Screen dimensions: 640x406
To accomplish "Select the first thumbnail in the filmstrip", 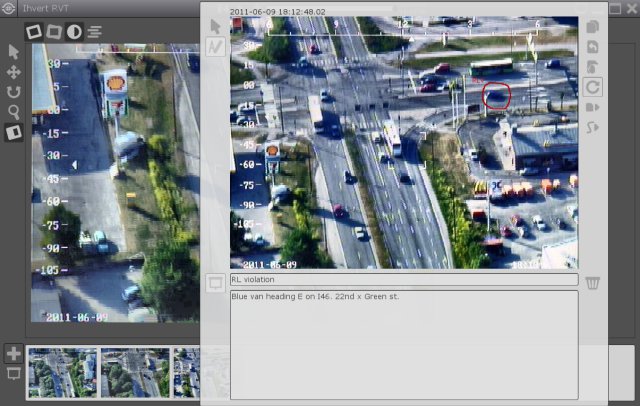I will pos(63,372).
